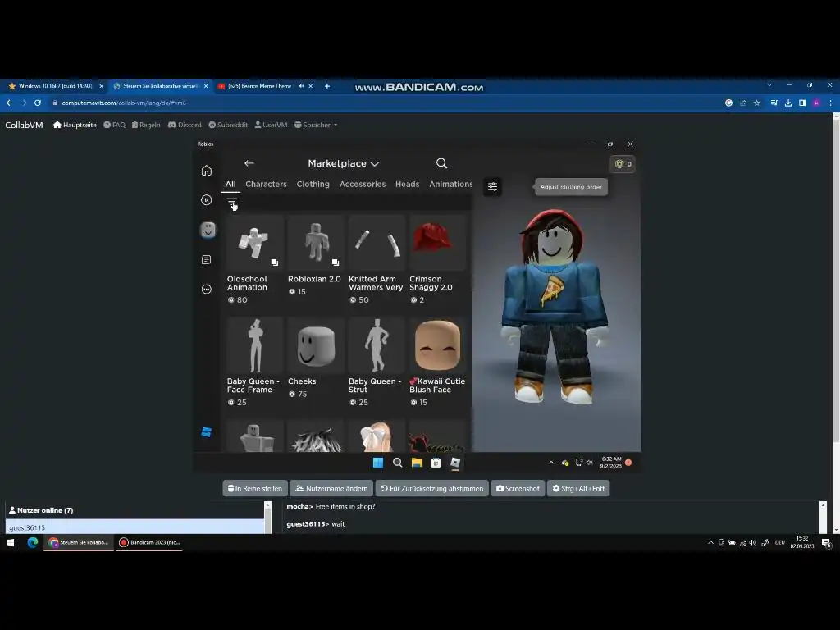This screenshot has height=630, width=840.
Task: Open the VM taskbar File Explorer icon
Action: 417,463
